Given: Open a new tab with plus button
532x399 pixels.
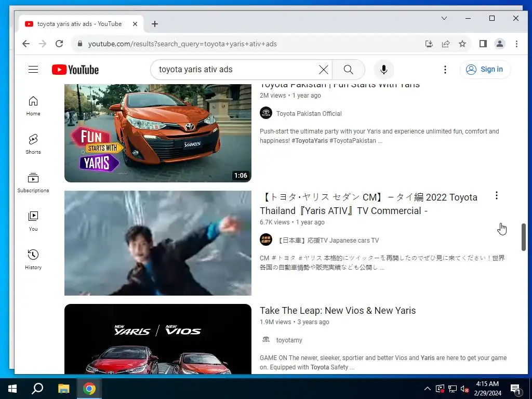Looking at the screenshot, I should click(x=155, y=24).
